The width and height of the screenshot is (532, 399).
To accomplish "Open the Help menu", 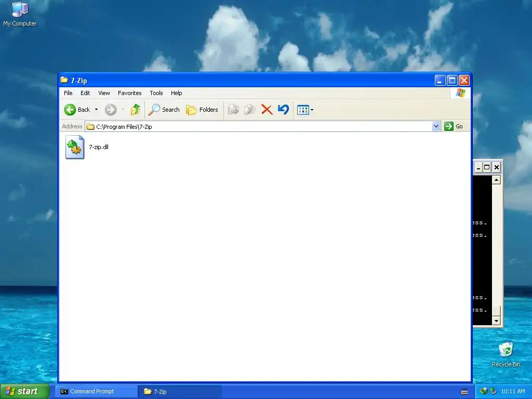I will coord(177,93).
